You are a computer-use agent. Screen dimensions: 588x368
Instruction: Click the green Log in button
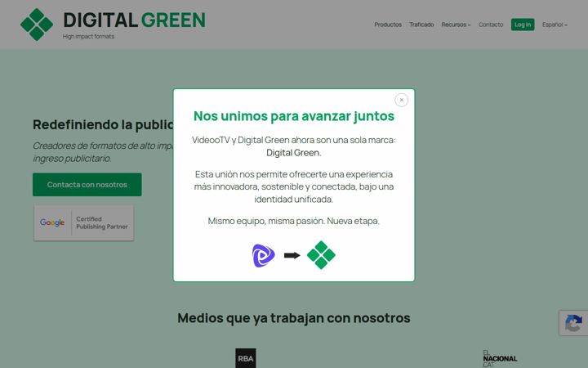(x=523, y=25)
